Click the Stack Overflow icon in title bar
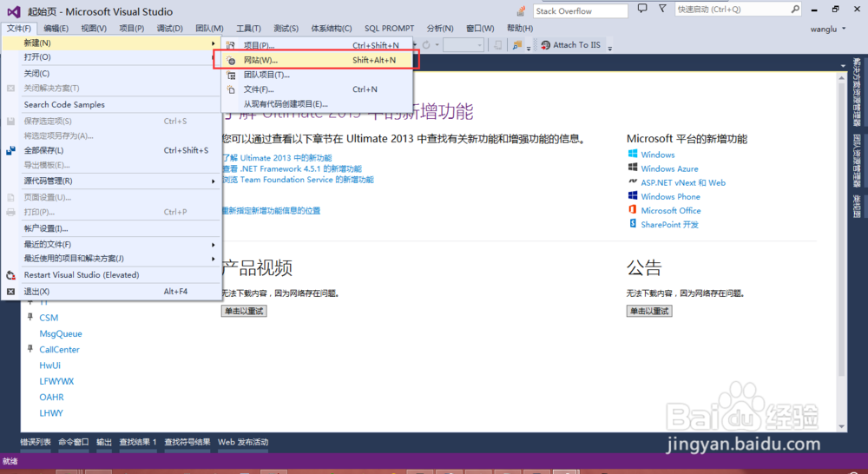The height and width of the screenshot is (474, 868). 522,10
